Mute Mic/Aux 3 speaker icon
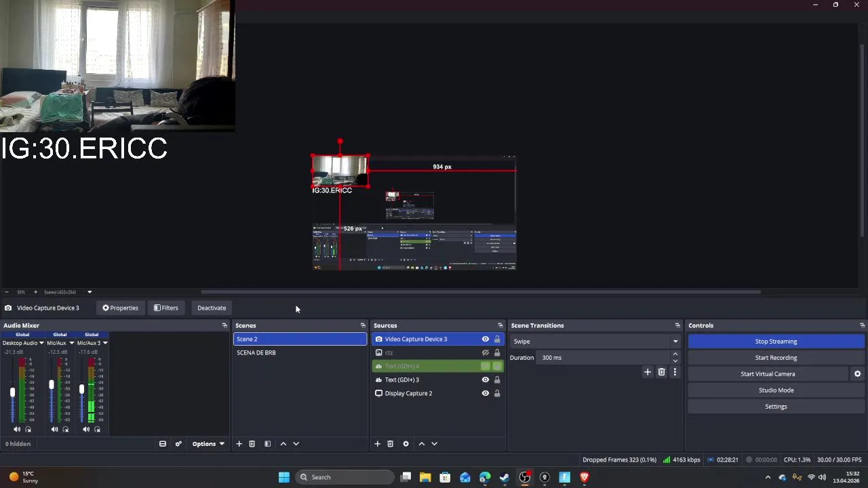This screenshot has width=868, height=488. coord(85,429)
